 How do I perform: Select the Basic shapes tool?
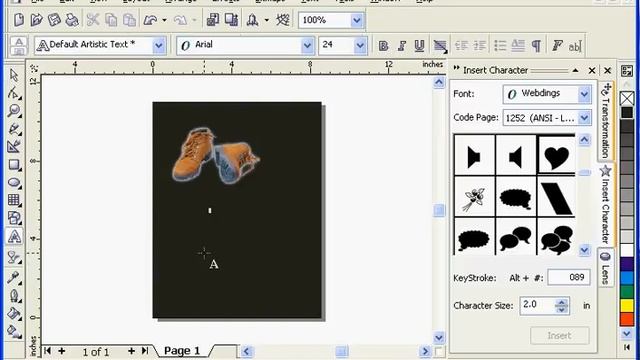coord(14,218)
